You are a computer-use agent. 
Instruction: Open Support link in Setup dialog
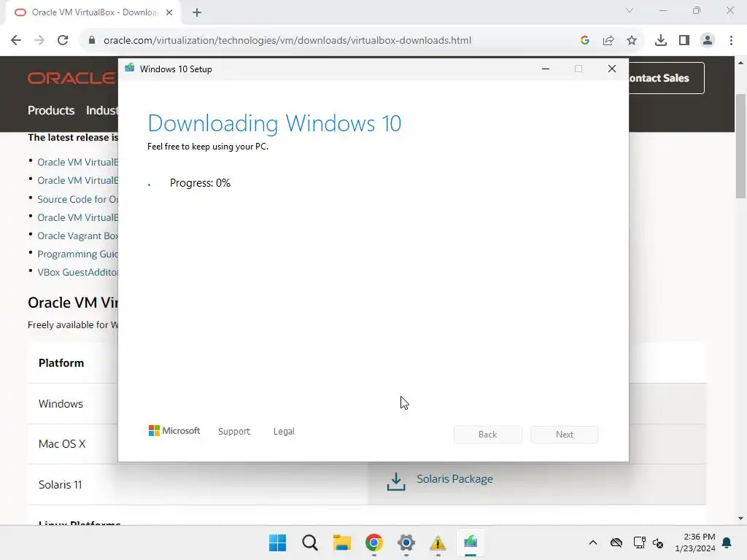234,432
